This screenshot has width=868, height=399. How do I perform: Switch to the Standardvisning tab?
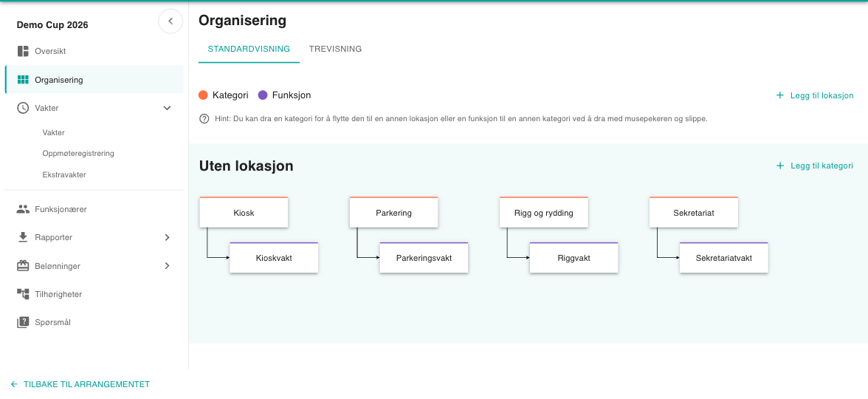coord(249,50)
